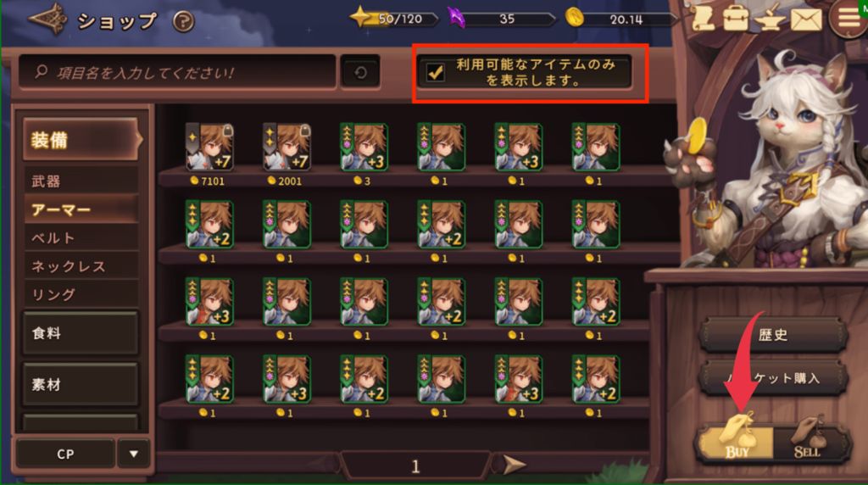The height and width of the screenshot is (485, 868).
Task: Open the hamburger main menu
Action: click(x=848, y=19)
